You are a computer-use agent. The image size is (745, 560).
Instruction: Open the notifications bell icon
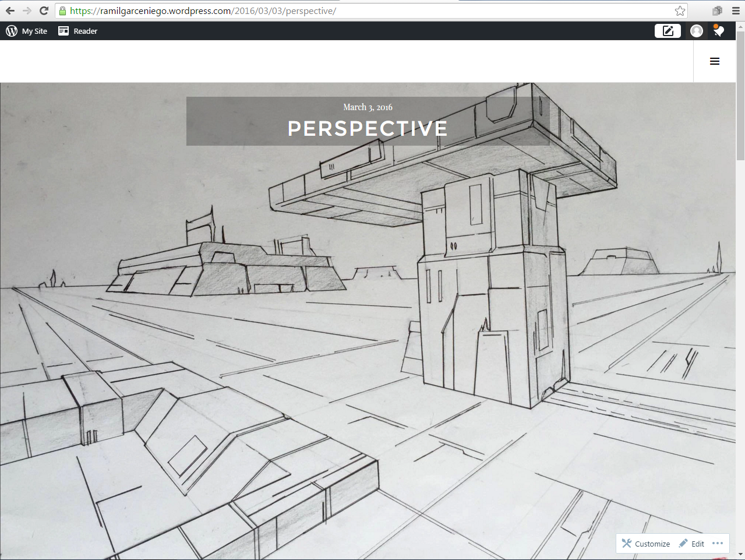[718, 31]
